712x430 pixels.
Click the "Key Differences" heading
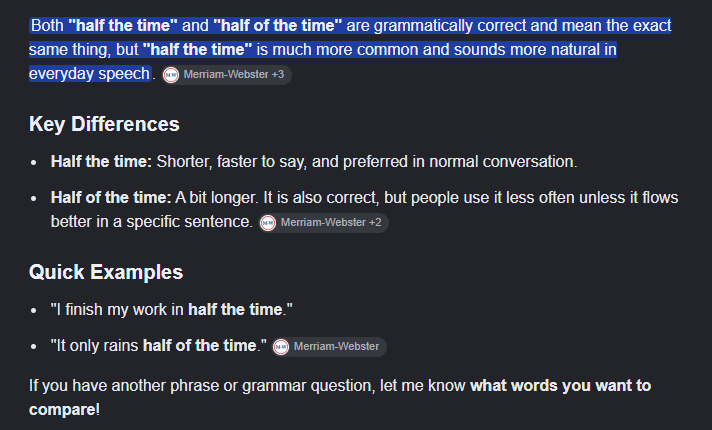(104, 124)
